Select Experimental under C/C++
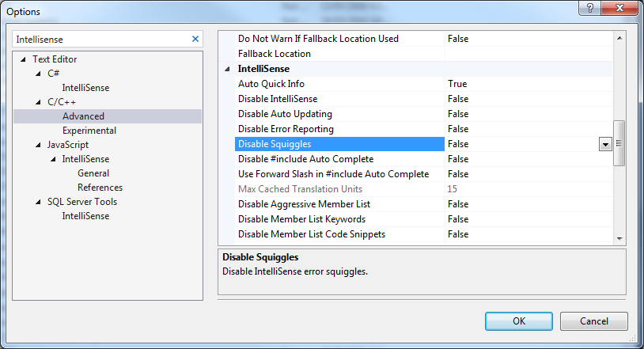 pyautogui.click(x=89, y=131)
